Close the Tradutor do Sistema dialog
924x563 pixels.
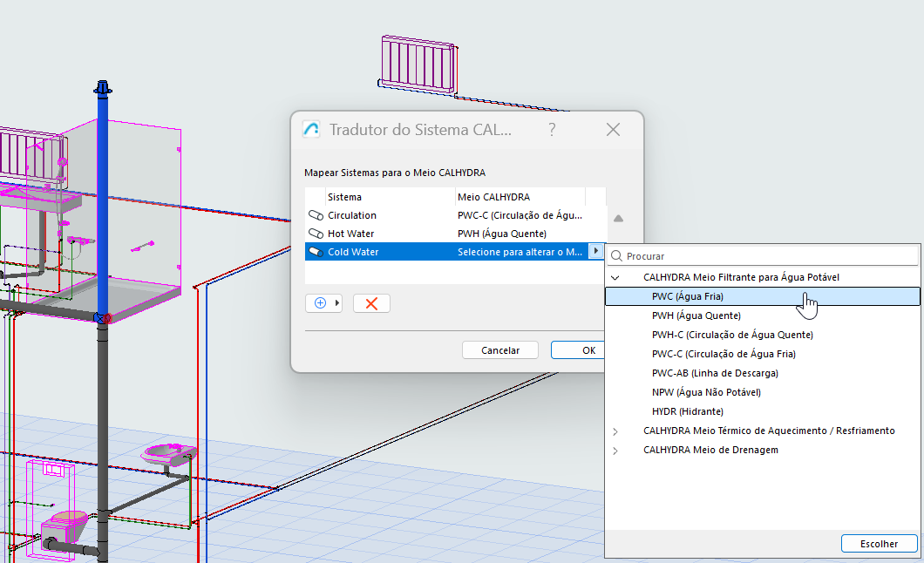613,130
